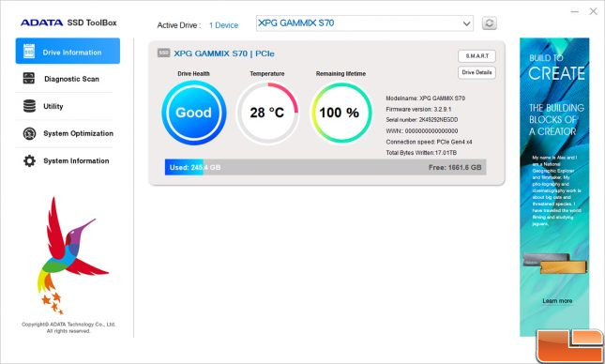The height and width of the screenshot is (364, 605).
Task: Click the Diagnostic Scan icon
Action: pyautogui.click(x=29, y=79)
